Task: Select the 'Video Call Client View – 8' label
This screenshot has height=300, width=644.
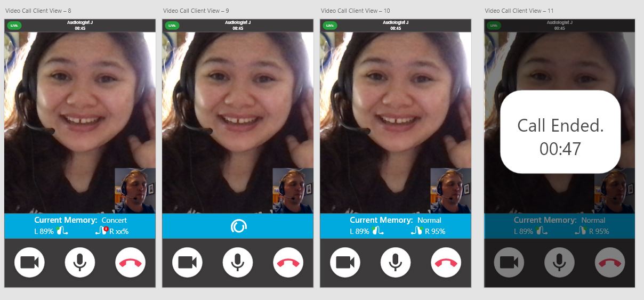Action: pos(38,11)
